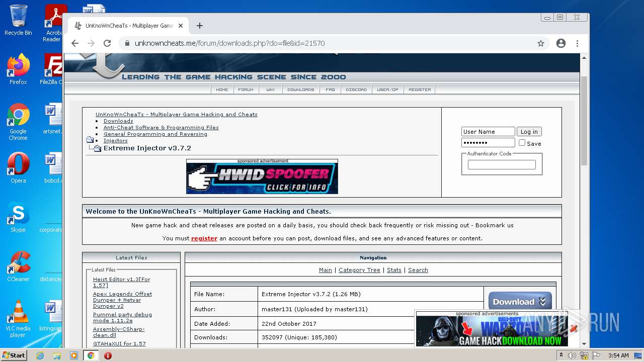This screenshot has width=644, height=362.
Task: Click taskbar clock showing 3:54 AM
Action: click(618, 355)
